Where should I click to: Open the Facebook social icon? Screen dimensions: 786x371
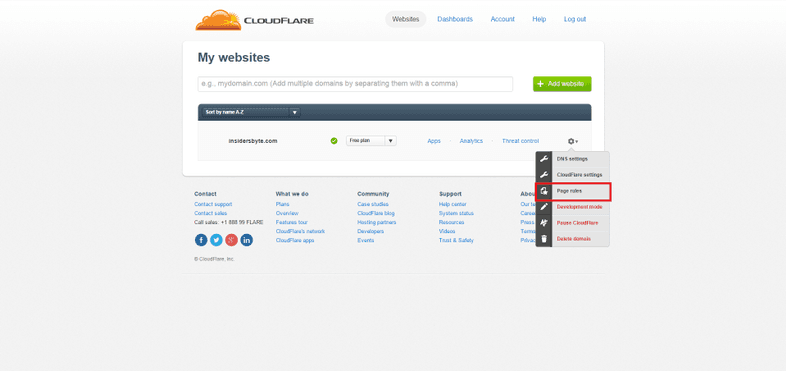point(201,240)
